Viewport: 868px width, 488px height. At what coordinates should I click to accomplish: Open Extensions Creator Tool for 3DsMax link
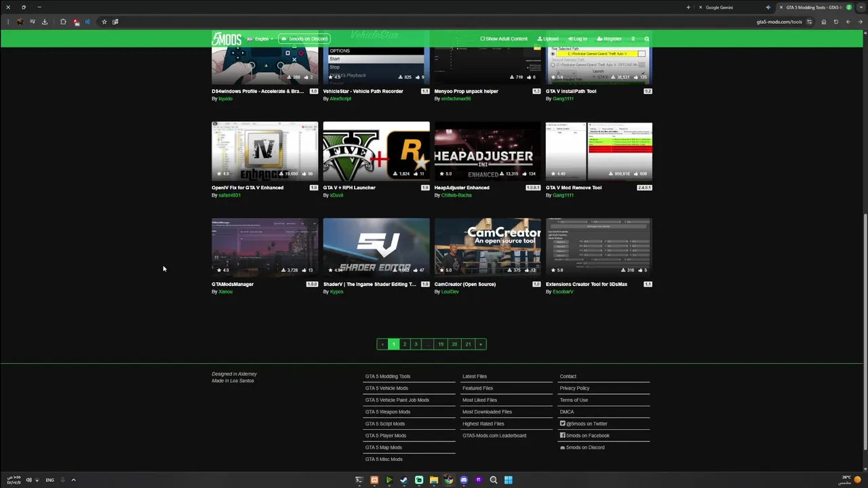(587, 284)
